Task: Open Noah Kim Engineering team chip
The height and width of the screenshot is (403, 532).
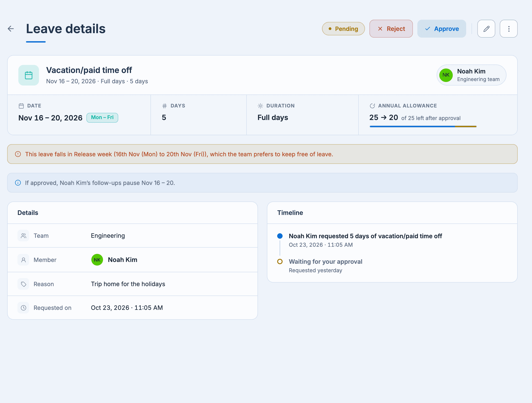Action: pyautogui.click(x=471, y=75)
